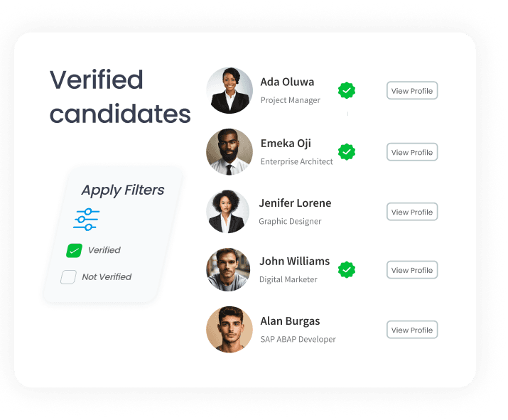508x420 pixels.
Task: Click Ada Oluwa's green verified badge
Action: point(347,90)
